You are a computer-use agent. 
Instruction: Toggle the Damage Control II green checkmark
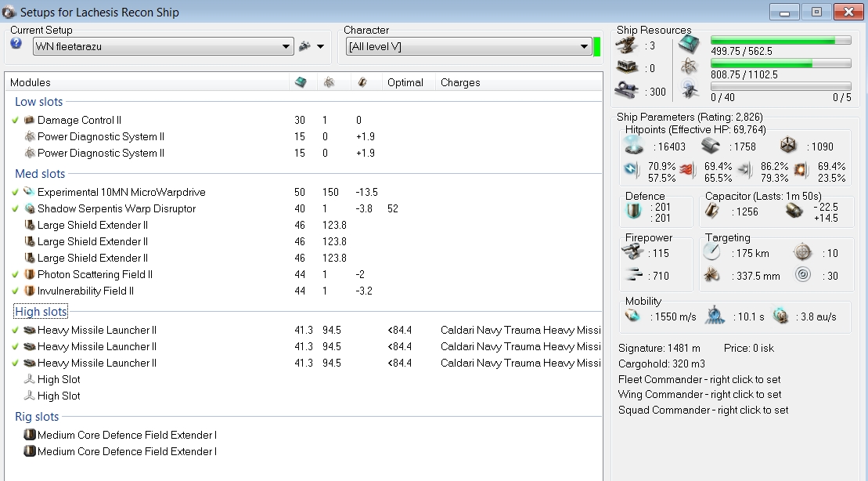tap(16, 121)
